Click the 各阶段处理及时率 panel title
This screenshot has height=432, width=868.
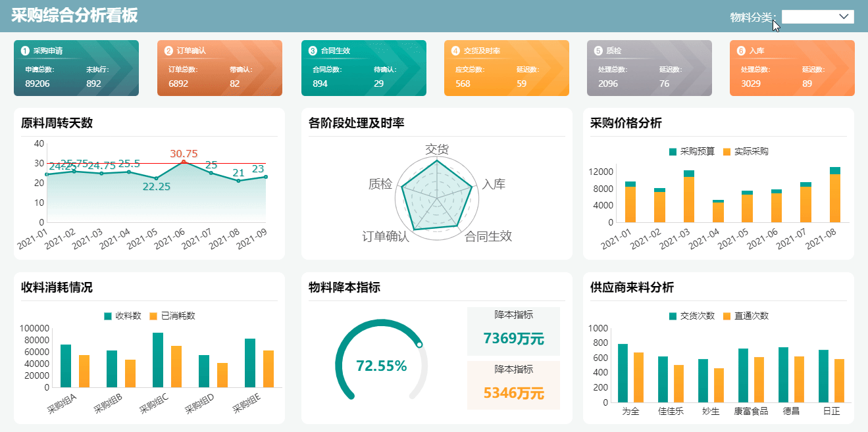[x=357, y=123]
